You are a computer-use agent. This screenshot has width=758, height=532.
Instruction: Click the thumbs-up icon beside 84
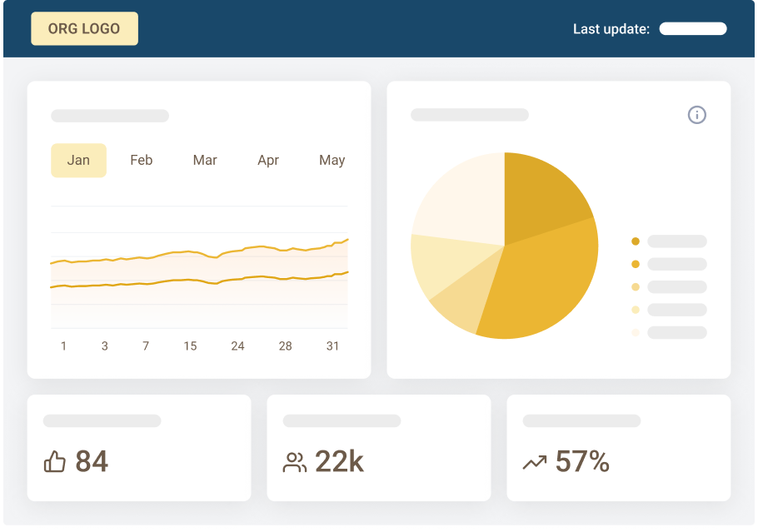[x=55, y=462]
